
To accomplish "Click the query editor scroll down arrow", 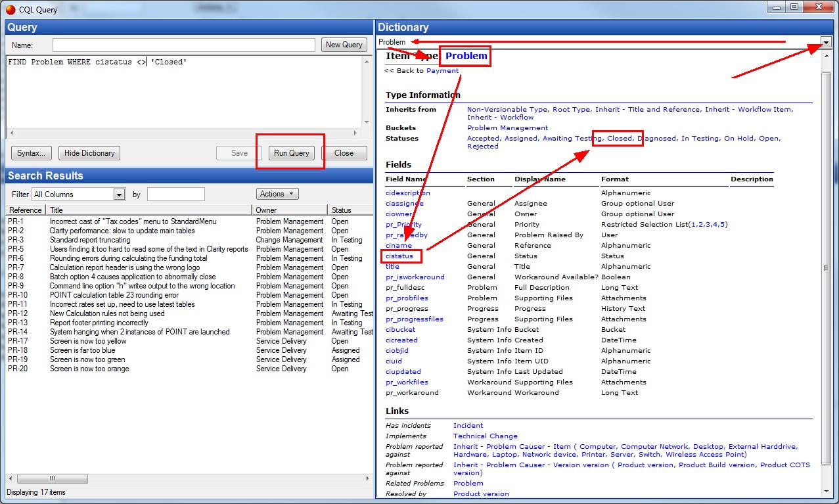I will pyautogui.click(x=367, y=123).
